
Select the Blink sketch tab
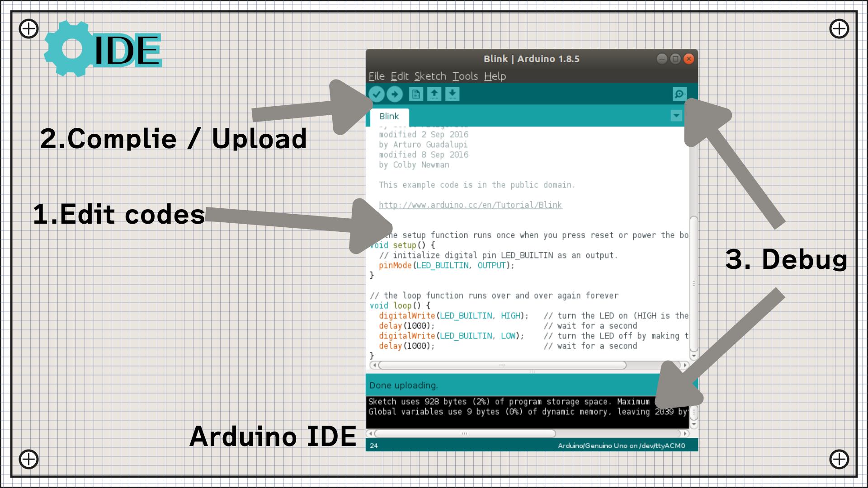(x=389, y=117)
